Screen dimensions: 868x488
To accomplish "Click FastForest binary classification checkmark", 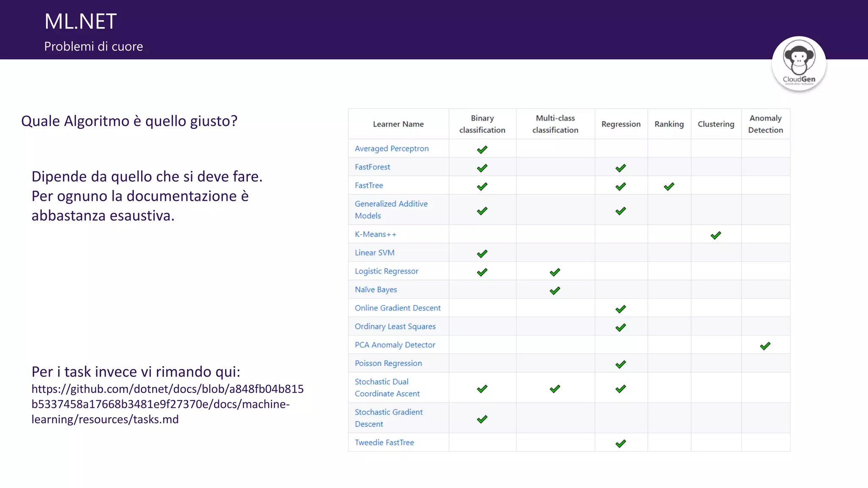I will [x=482, y=168].
